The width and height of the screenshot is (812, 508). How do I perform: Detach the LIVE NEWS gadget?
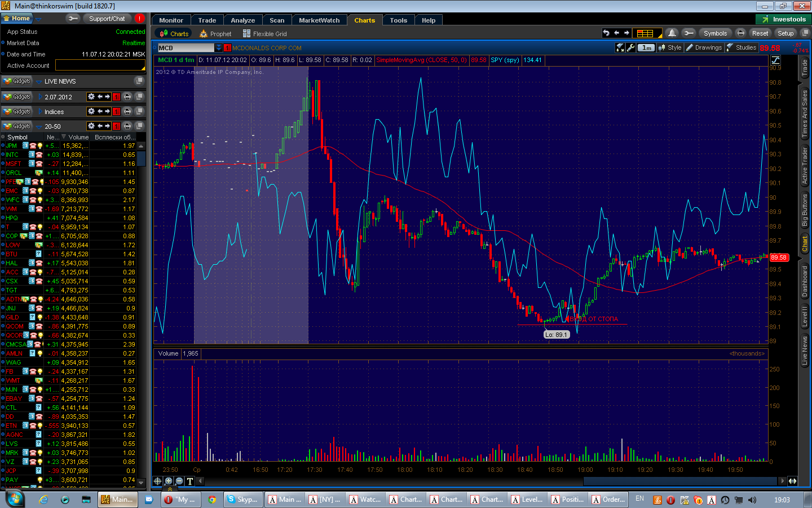coord(139,81)
